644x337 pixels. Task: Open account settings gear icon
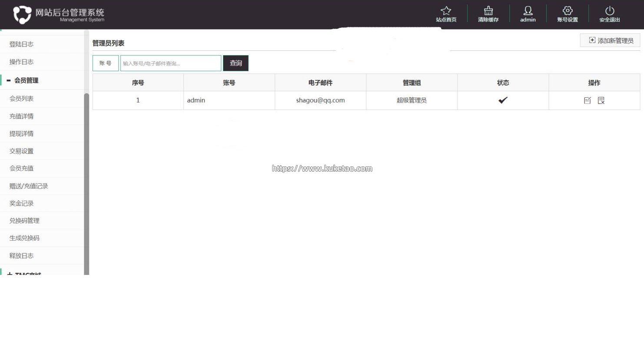pyautogui.click(x=568, y=11)
